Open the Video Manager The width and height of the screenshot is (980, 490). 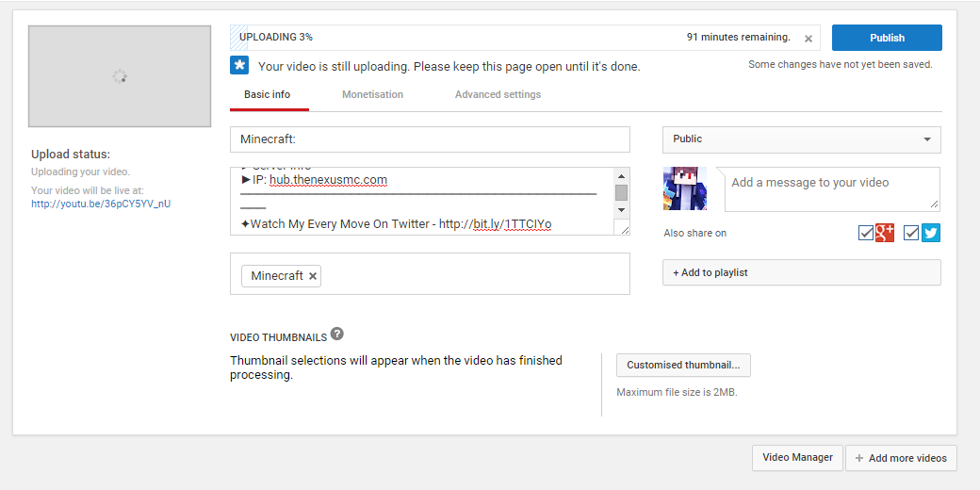coord(797,458)
